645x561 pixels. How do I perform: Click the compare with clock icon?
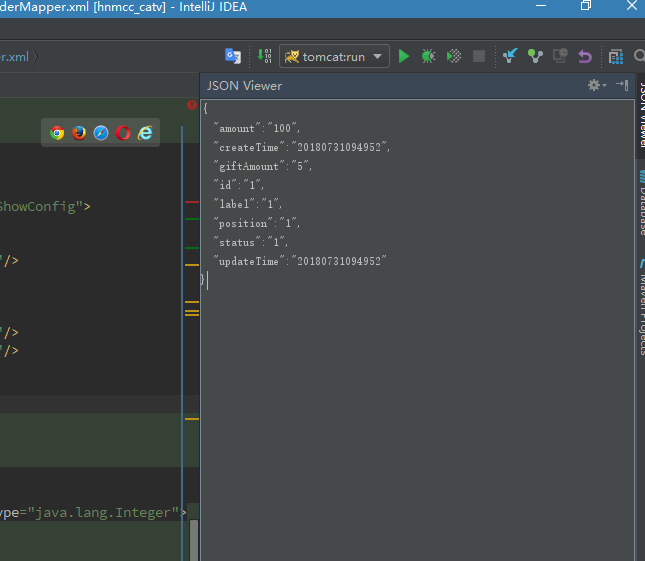point(560,56)
